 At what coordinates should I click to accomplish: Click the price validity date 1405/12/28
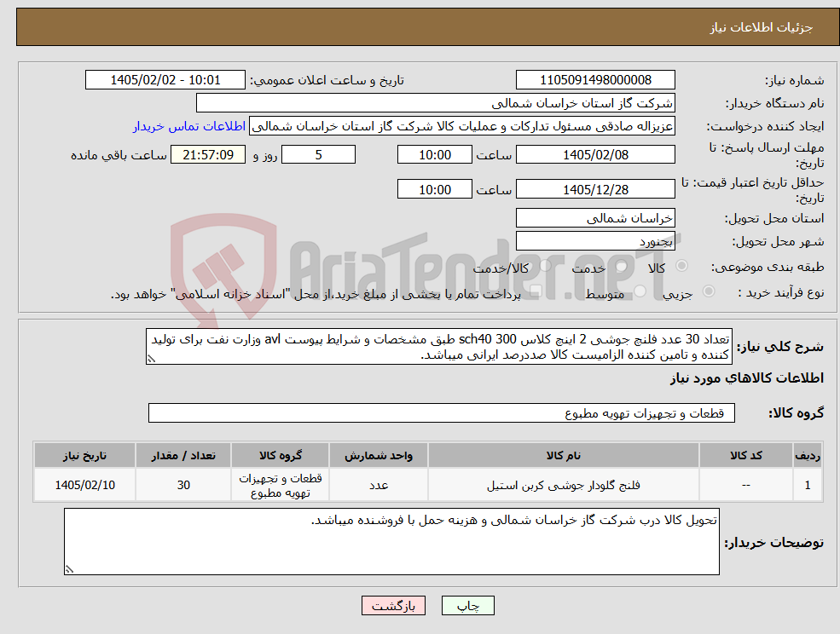click(x=595, y=189)
